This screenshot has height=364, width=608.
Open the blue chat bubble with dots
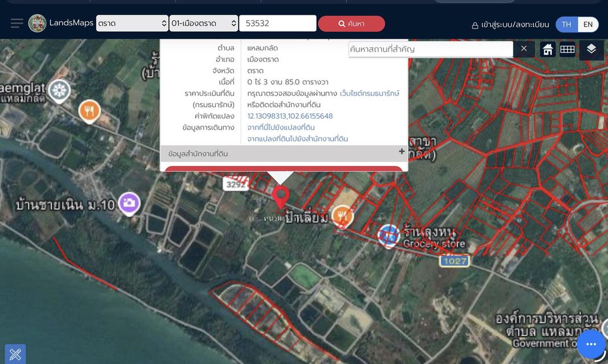point(591,344)
